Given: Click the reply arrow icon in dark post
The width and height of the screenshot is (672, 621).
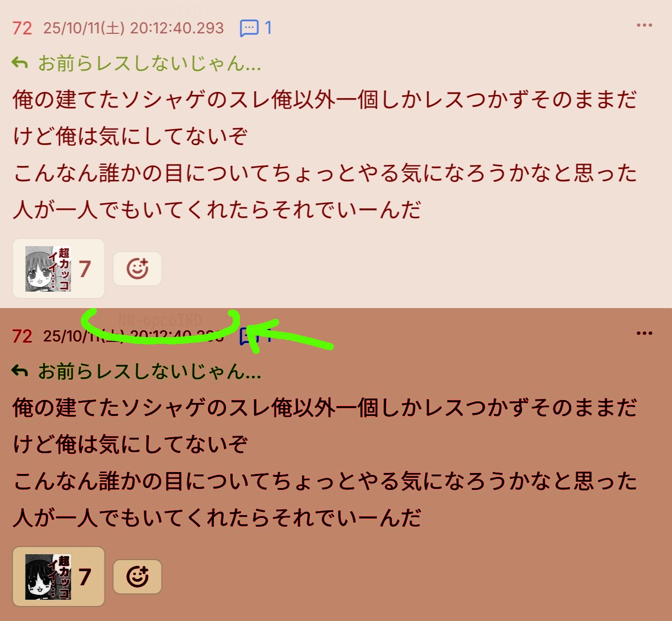Looking at the screenshot, I should 20,371.
